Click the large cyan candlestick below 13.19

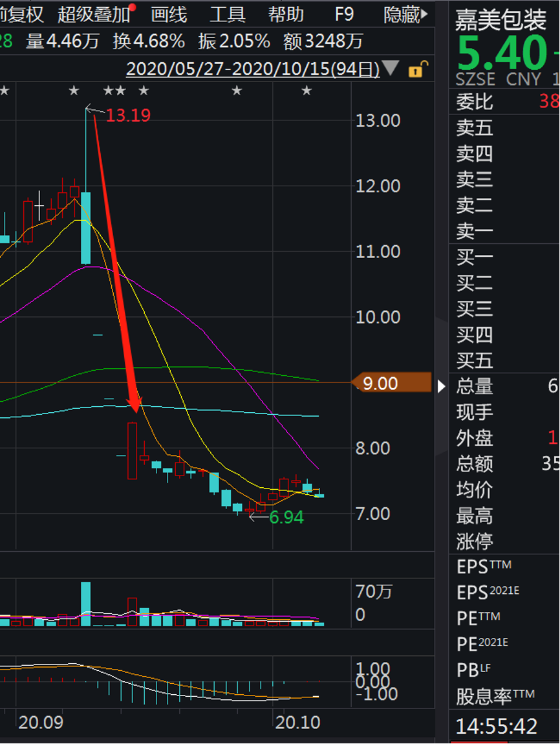(x=85, y=228)
